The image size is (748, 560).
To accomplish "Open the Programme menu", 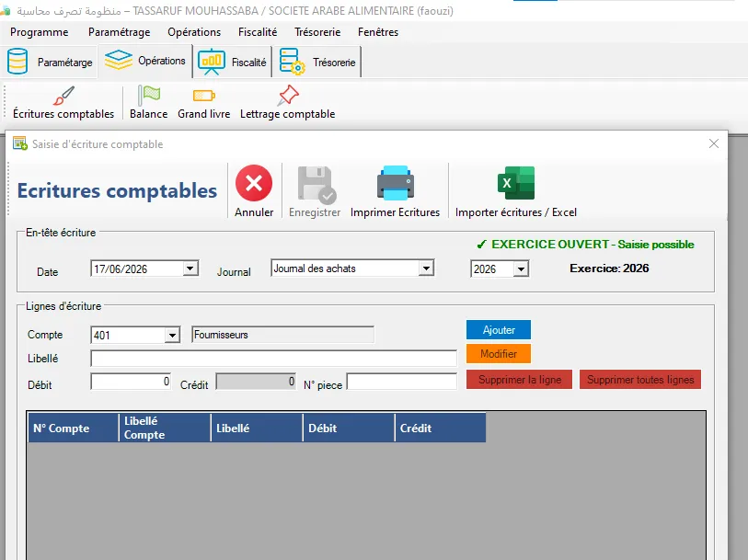I will [40, 32].
